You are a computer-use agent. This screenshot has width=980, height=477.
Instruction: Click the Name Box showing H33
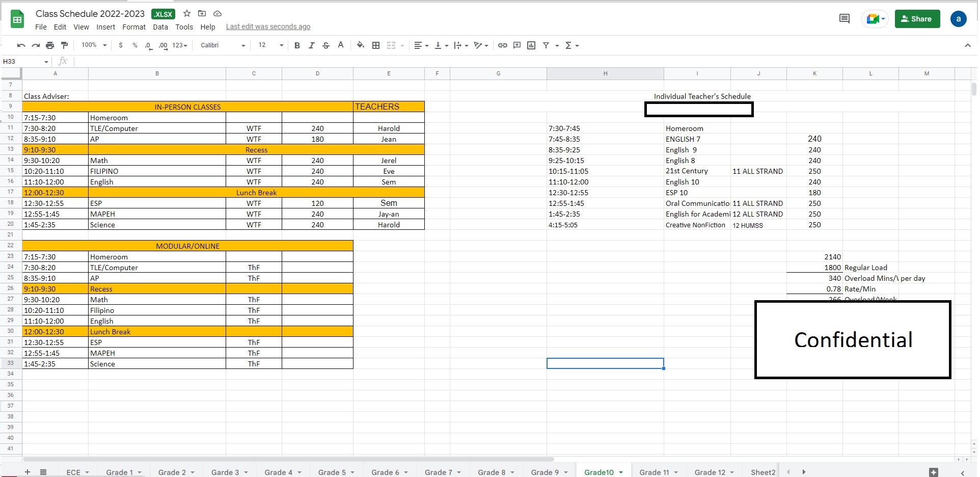pos(25,62)
